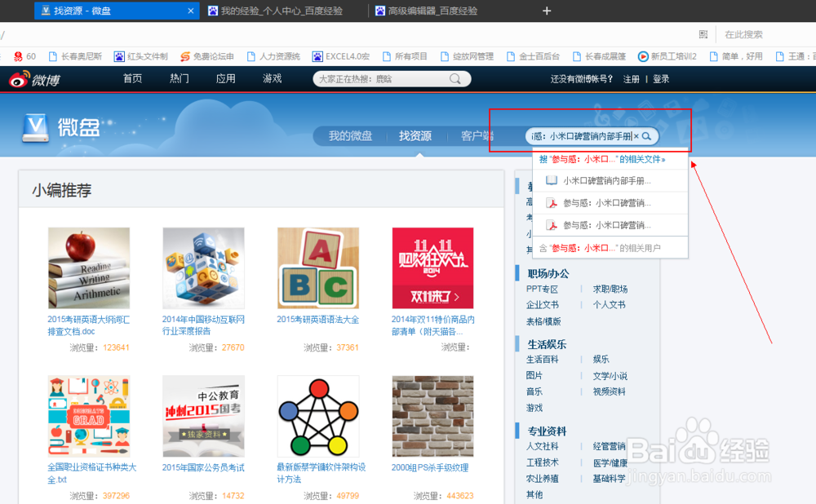The height and width of the screenshot is (504, 816).
Task: Click the Weibo logo icon
Action: [x=20, y=79]
